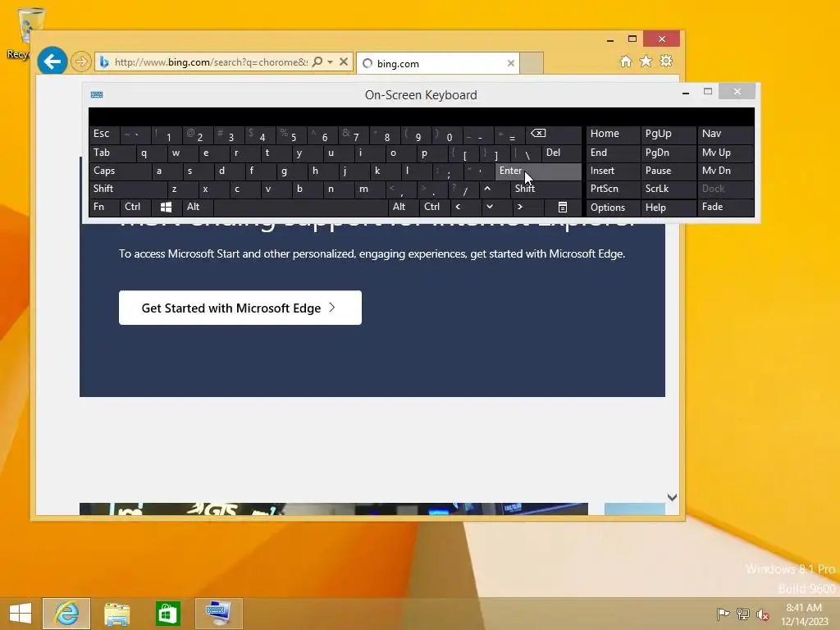Image resolution: width=840 pixels, height=630 pixels.
Task: Toggle the left Ctrl key
Action: pos(135,207)
